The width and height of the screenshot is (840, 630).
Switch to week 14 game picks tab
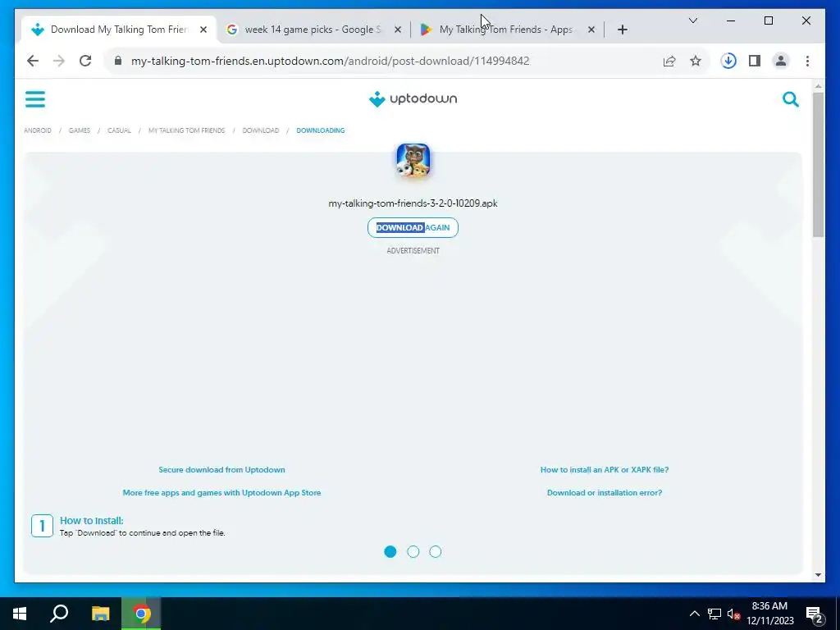click(x=313, y=30)
